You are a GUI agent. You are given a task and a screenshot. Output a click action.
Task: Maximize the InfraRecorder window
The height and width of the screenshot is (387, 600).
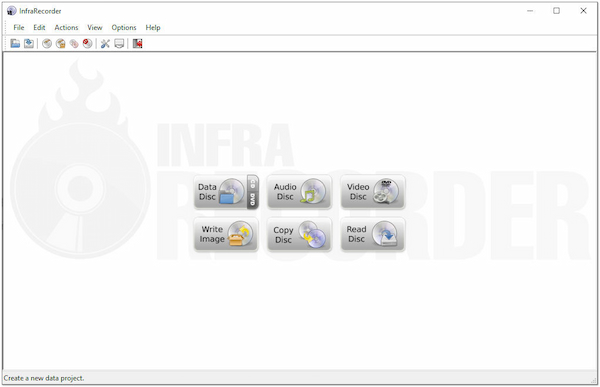(556, 11)
